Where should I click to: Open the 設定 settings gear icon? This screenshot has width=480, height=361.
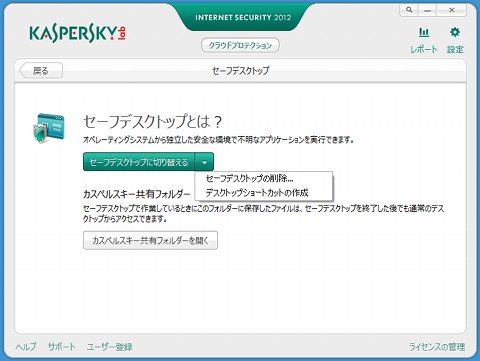click(455, 40)
